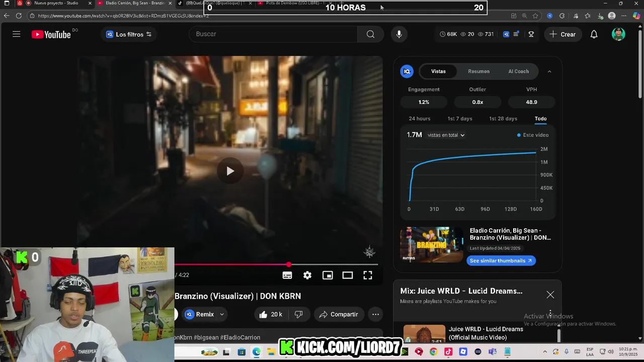This screenshot has width=644, height=362.
Task: Switch to the Resumen tab
Action: click(x=478, y=71)
